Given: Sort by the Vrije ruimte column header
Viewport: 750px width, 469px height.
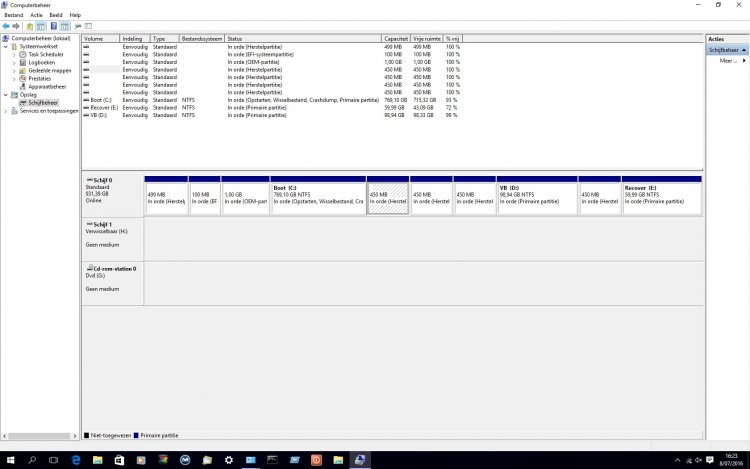Looking at the screenshot, I should click(x=427, y=39).
